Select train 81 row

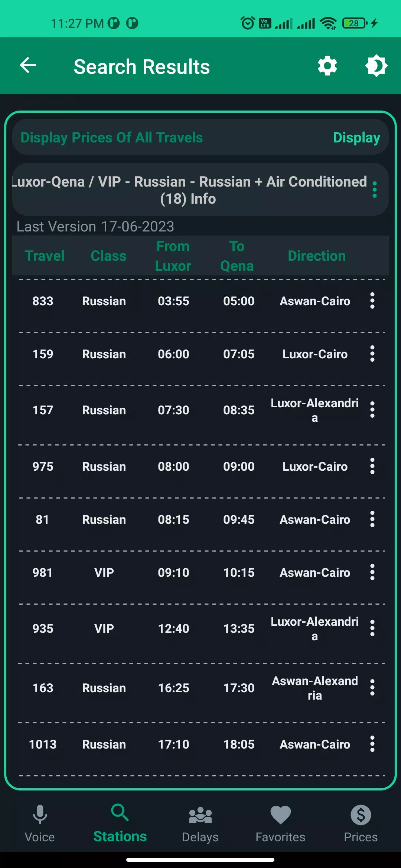tap(186, 519)
